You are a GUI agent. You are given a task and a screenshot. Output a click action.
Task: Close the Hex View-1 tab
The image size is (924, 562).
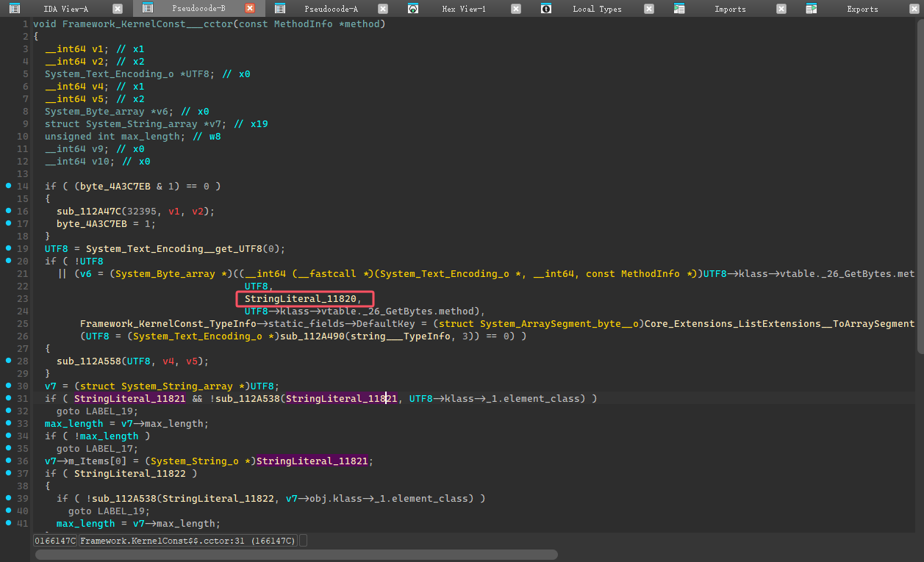pyautogui.click(x=515, y=9)
